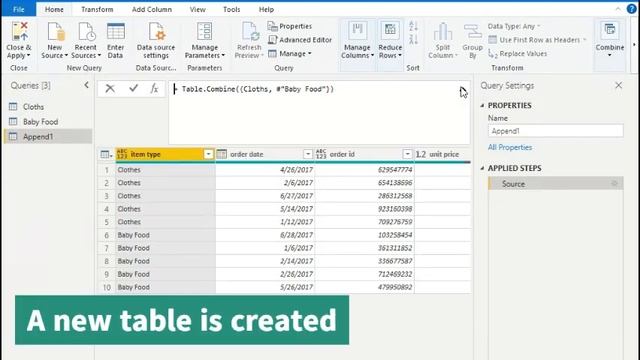Select the Append1 query
Image resolution: width=640 pixels, height=360 pixels.
pos(48,136)
